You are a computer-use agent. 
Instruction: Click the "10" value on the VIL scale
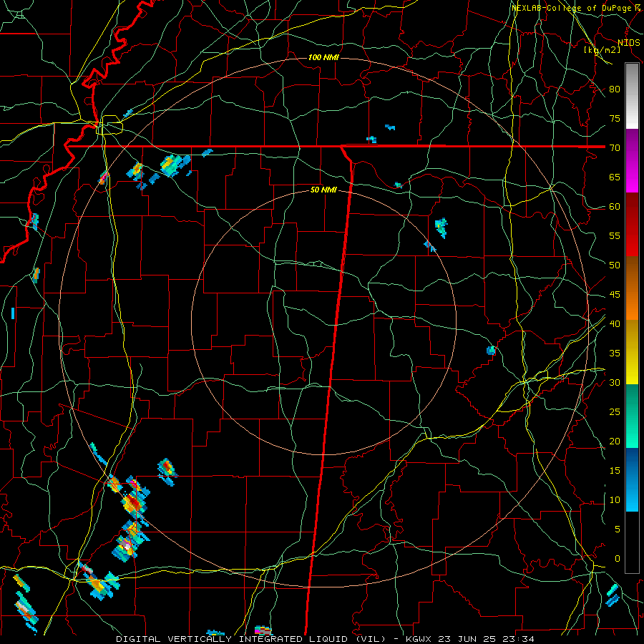click(x=615, y=500)
